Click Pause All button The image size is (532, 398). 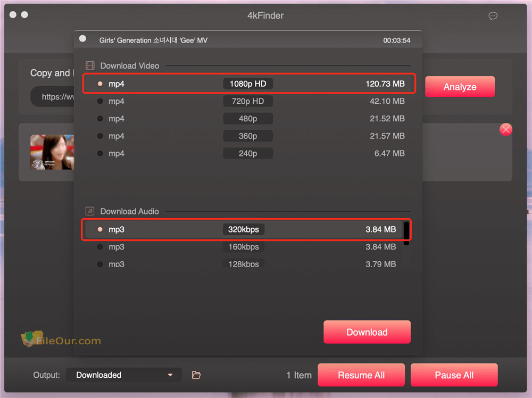(x=454, y=375)
